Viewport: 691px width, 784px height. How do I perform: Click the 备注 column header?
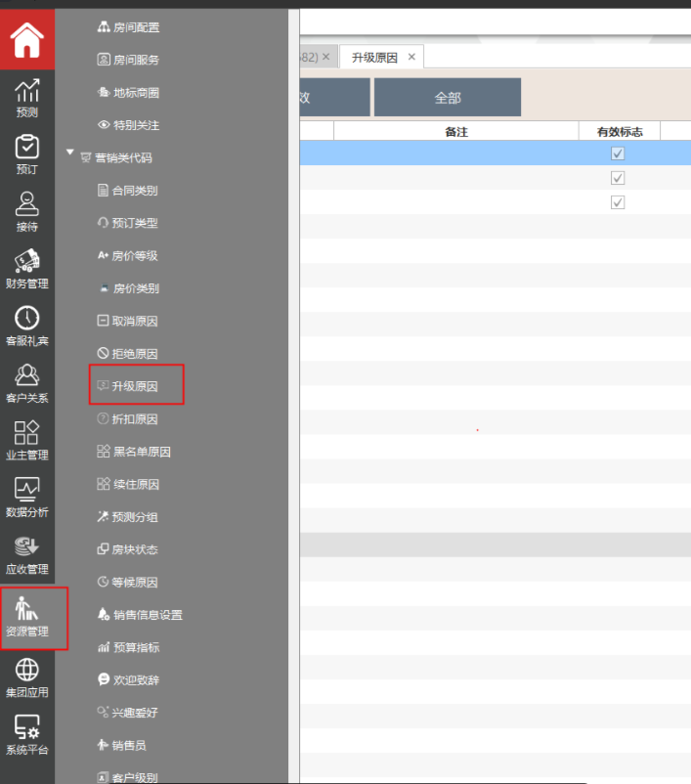(x=455, y=131)
